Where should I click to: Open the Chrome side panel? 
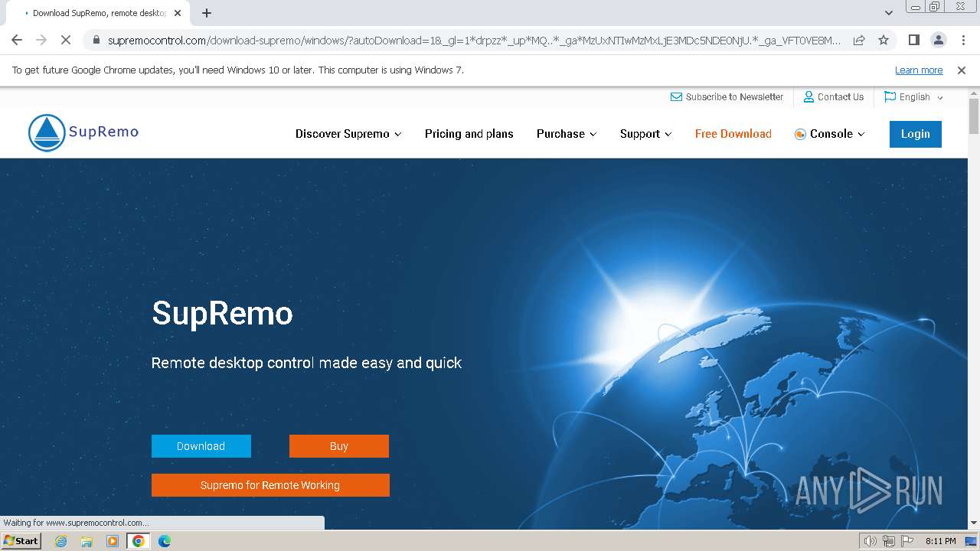pos(913,40)
